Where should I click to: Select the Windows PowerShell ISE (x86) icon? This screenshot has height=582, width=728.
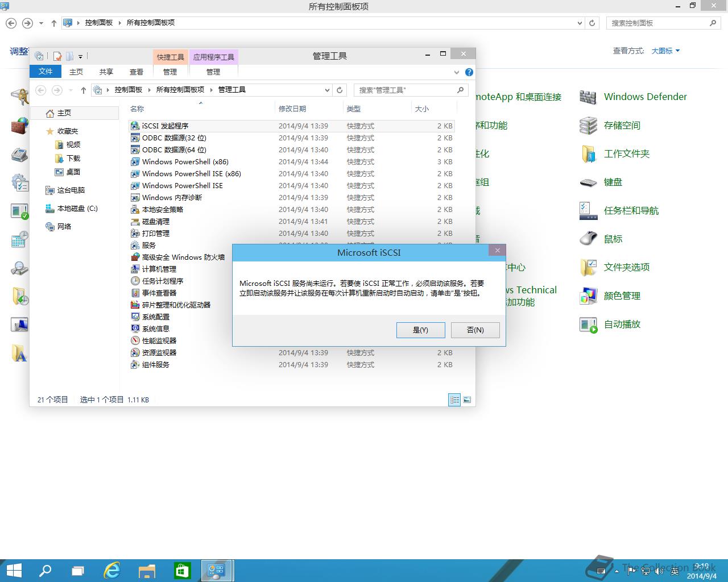pos(135,173)
